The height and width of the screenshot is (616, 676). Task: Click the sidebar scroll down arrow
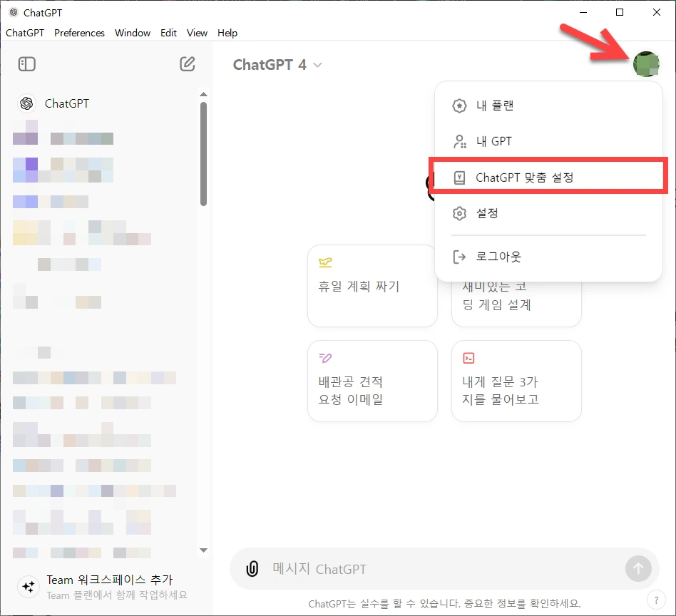[x=203, y=550]
